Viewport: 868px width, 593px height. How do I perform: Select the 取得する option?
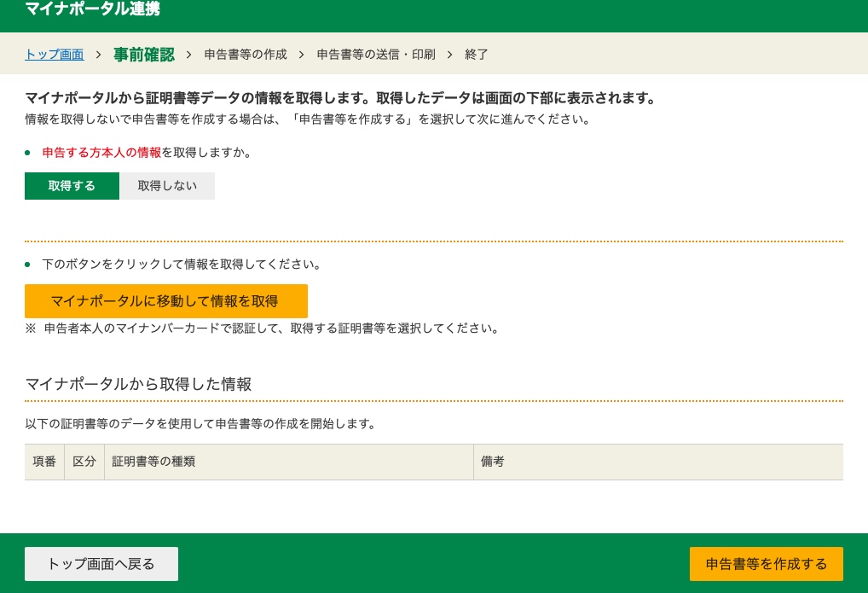tap(72, 186)
